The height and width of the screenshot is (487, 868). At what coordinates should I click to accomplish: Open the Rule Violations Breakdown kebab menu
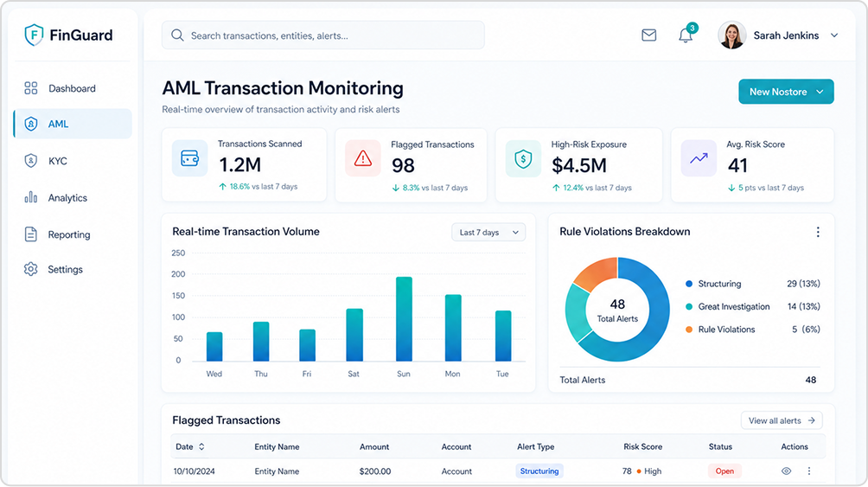818,232
